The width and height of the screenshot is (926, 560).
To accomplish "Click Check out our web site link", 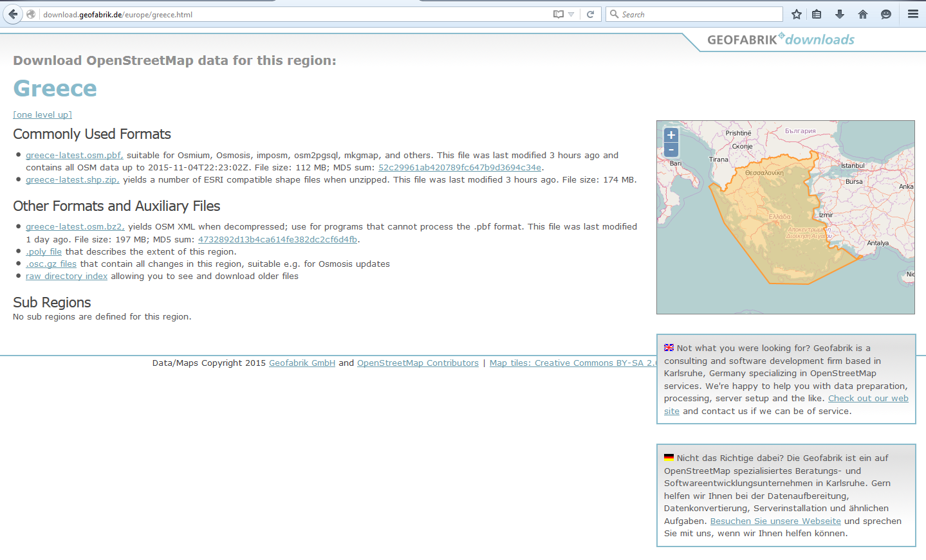I will [868, 399].
